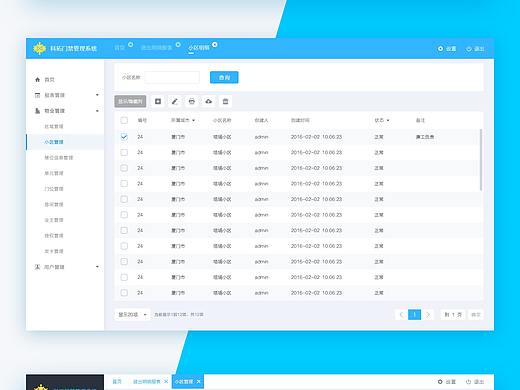Screen dimensions: 520x390
Task: Focus the 小区名称 search input field
Action: [x=172, y=77]
